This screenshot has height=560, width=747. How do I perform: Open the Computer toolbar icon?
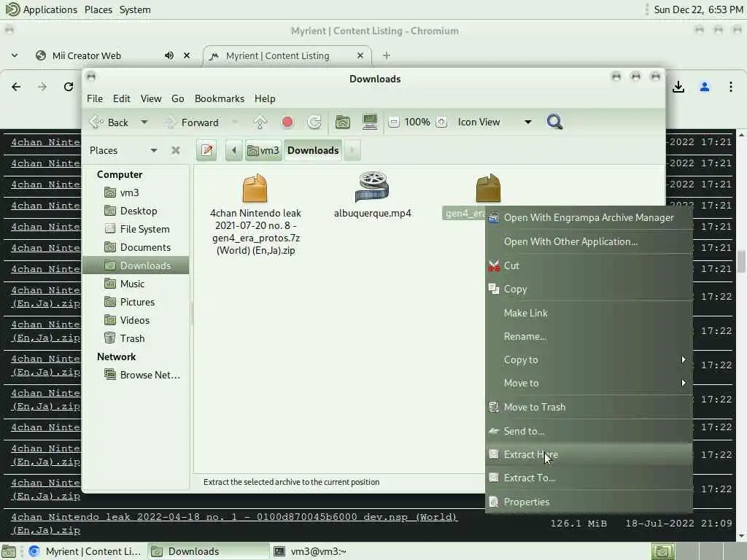coord(370,122)
